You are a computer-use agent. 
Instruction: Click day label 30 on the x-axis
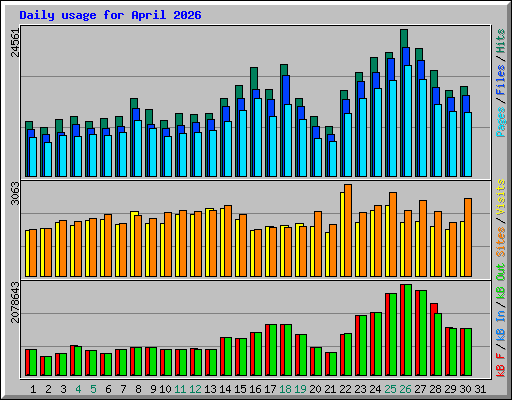point(465,389)
